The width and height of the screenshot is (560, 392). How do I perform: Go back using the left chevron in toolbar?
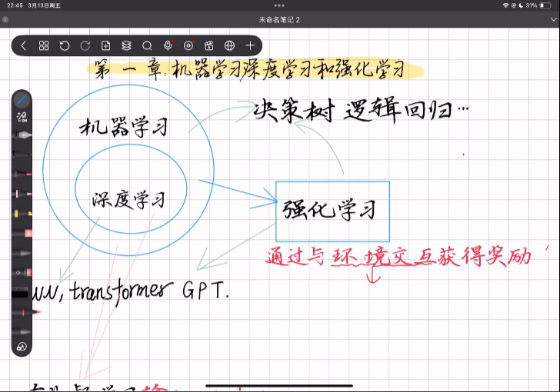coord(24,45)
